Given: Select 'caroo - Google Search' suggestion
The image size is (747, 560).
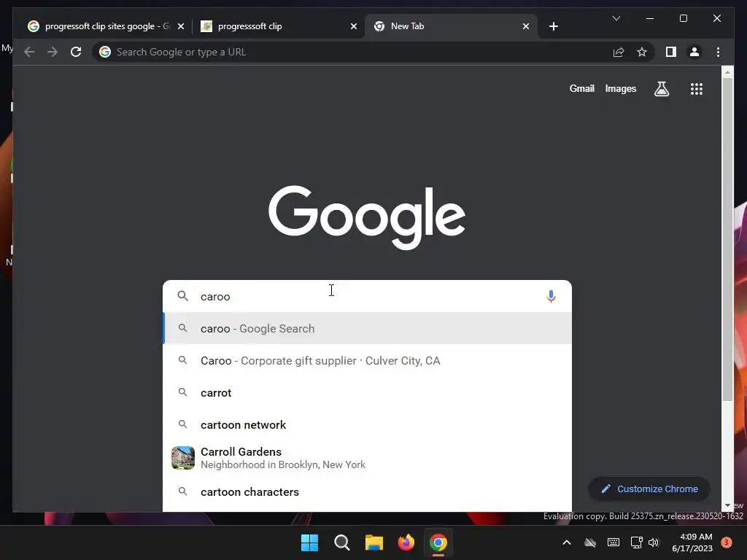Looking at the screenshot, I should [367, 329].
